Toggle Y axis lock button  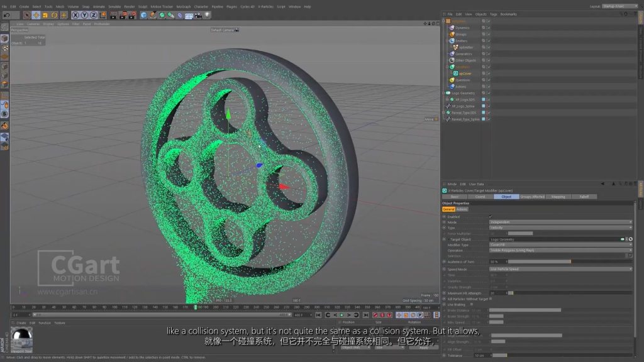click(x=84, y=15)
